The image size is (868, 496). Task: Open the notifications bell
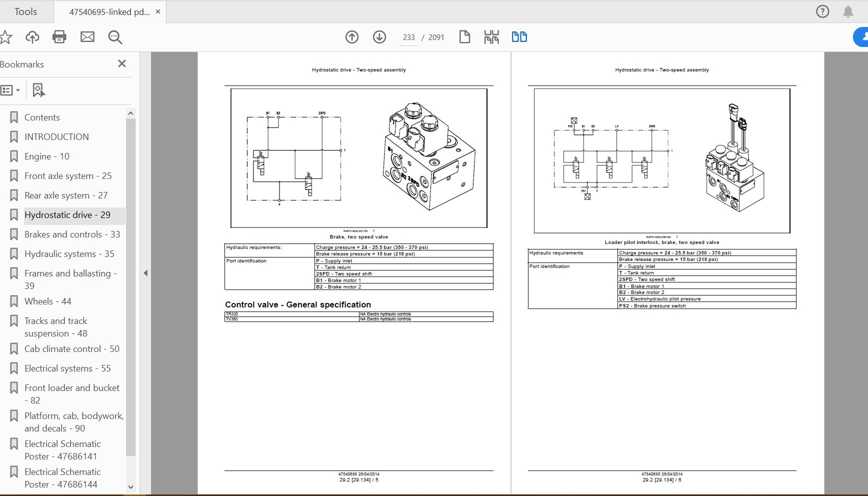(x=848, y=11)
